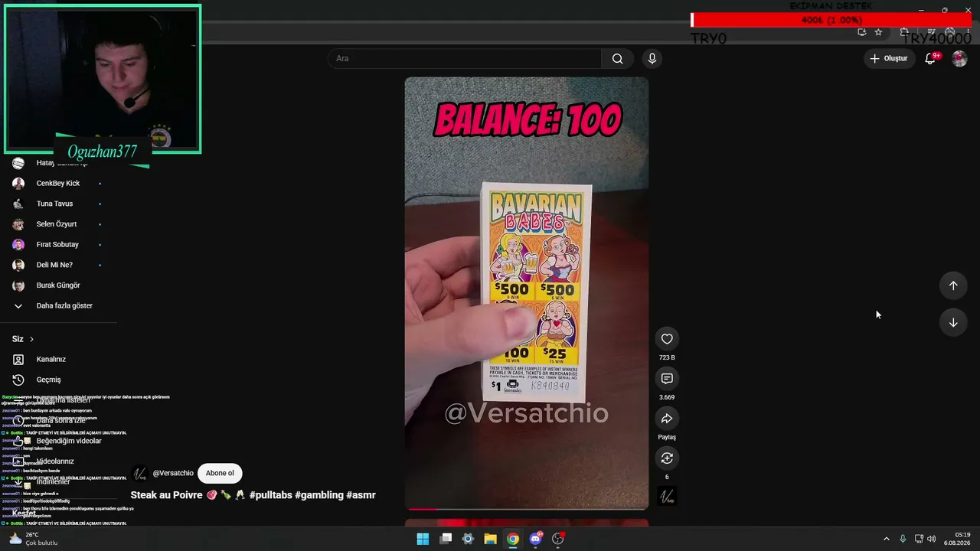Show hidden system tray icons
The image size is (980, 551).
(887, 539)
